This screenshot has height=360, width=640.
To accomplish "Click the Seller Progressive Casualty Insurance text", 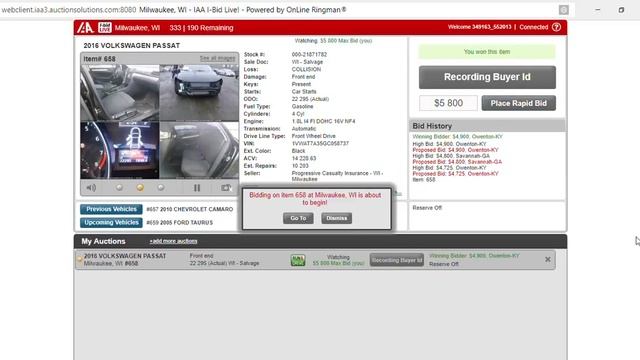I will coord(337,176).
